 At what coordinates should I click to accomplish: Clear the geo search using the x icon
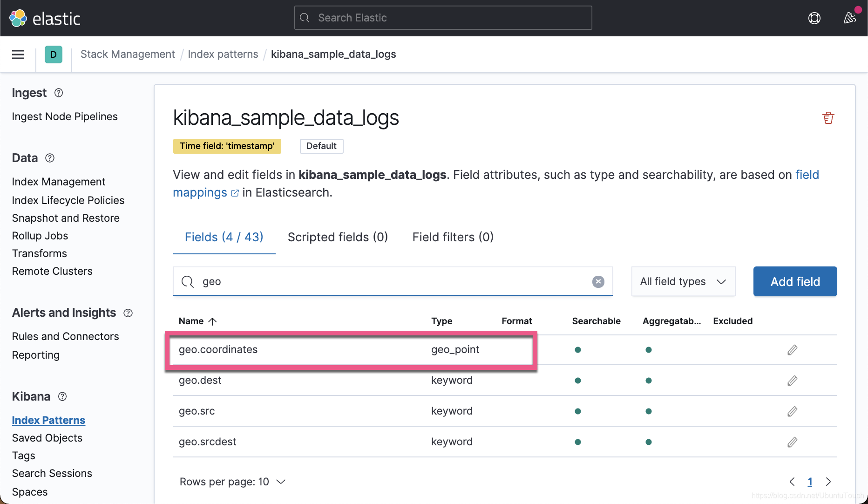pos(598,281)
